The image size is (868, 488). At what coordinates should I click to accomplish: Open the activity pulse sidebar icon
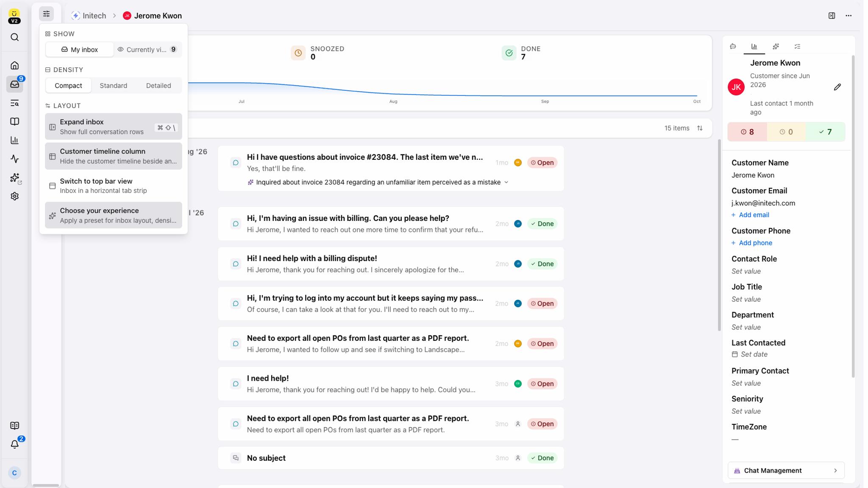14,159
